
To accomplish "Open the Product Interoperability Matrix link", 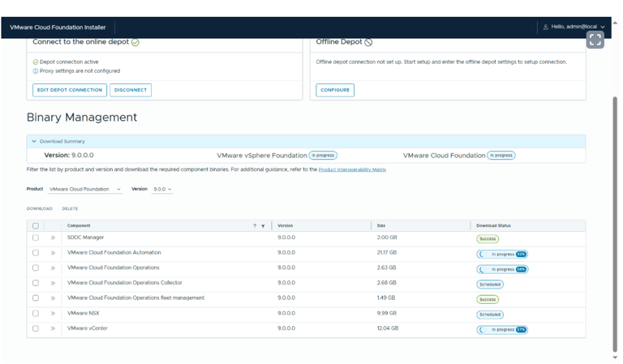I will [x=352, y=169].
